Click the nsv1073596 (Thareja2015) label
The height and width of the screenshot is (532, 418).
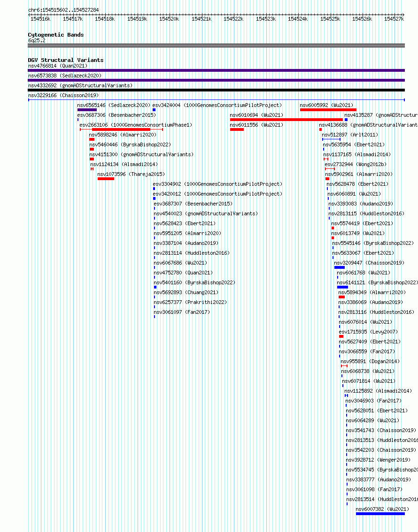click(131, 174)
